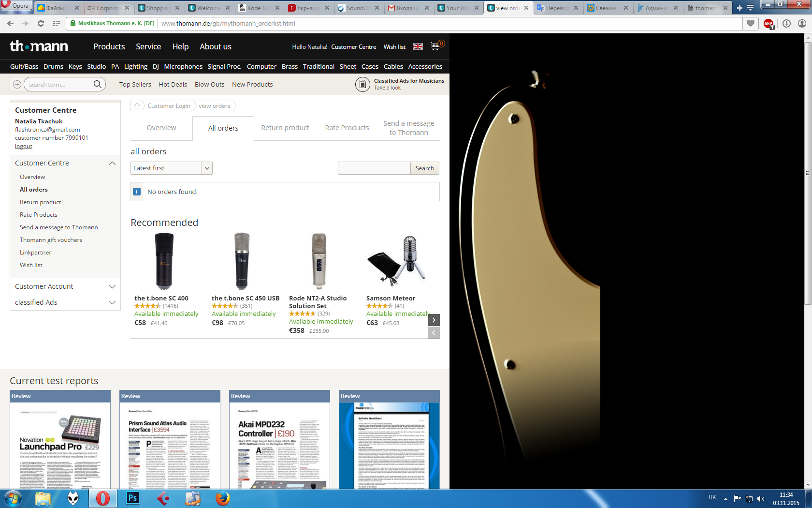Reload the page with refresh icon
Viewport: 812px width, 508px height.
point(41,23)
